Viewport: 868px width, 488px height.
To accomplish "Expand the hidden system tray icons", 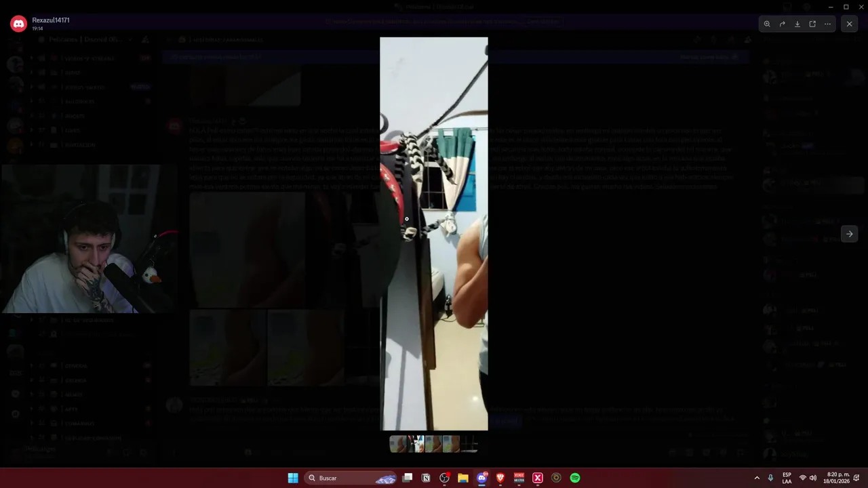I will 757,478.
